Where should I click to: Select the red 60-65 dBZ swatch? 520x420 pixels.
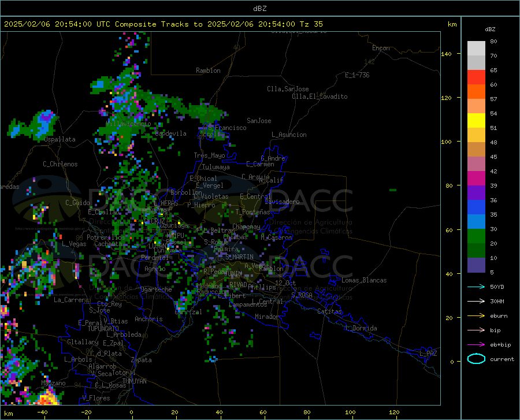476,77
